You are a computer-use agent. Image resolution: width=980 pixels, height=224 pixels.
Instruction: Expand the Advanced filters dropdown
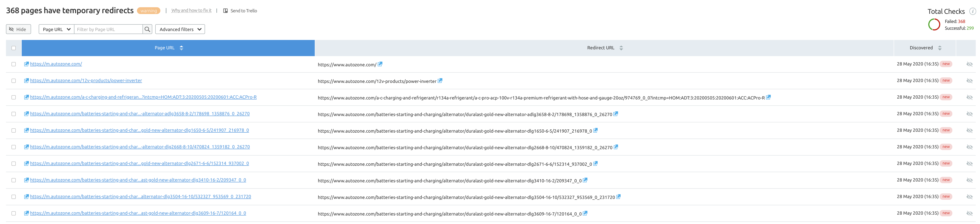(x=180, y=29)
